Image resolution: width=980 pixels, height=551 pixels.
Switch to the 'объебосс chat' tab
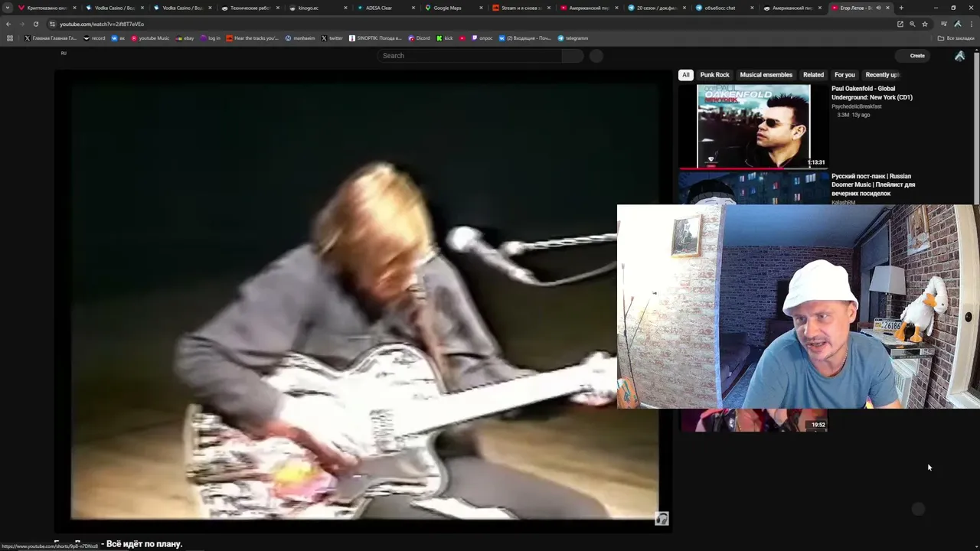point(724,8)
